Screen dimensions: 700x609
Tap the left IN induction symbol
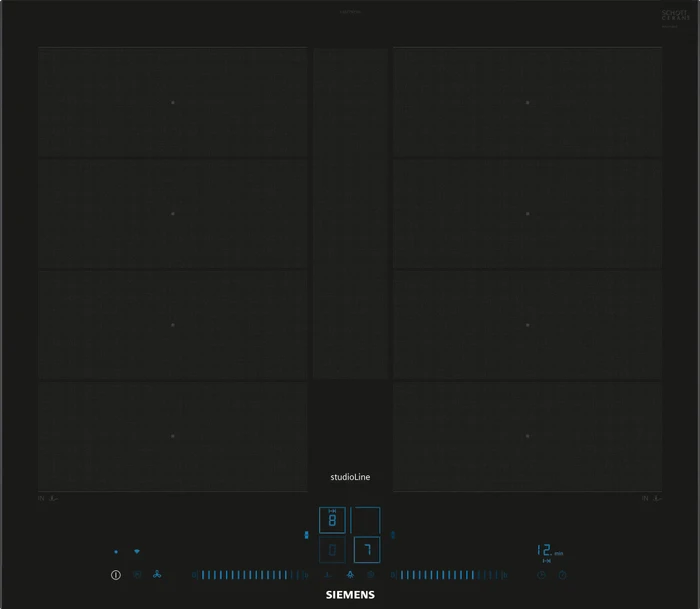(48, 498)
